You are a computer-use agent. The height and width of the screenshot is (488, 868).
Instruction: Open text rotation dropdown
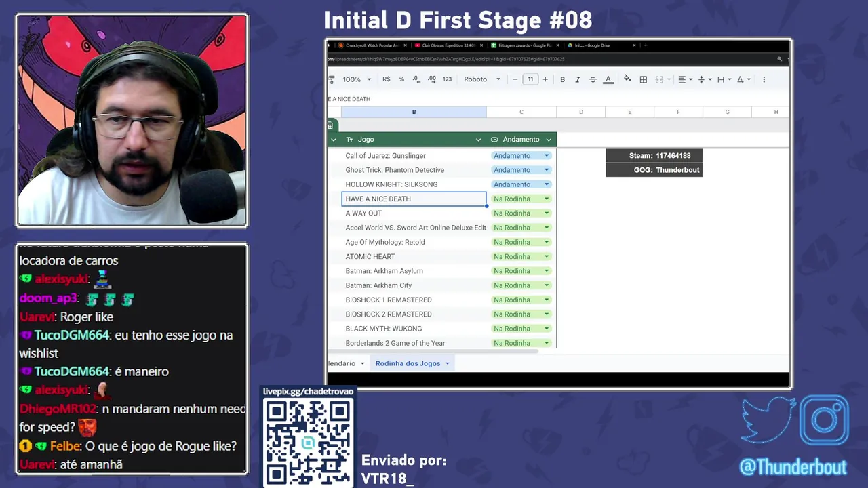[744, 79]
